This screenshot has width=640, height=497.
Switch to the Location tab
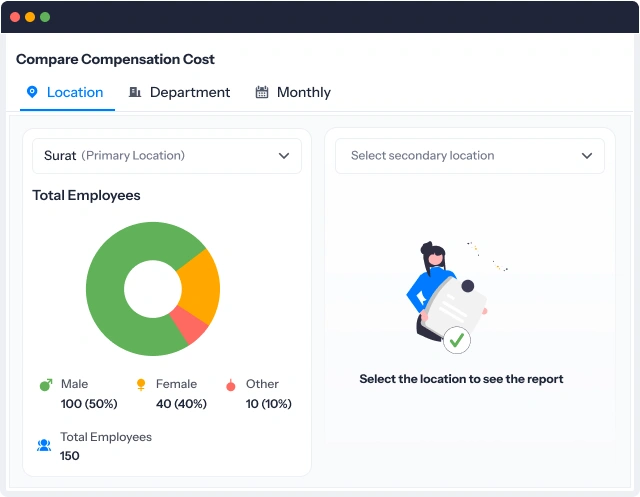pos(67,93)
